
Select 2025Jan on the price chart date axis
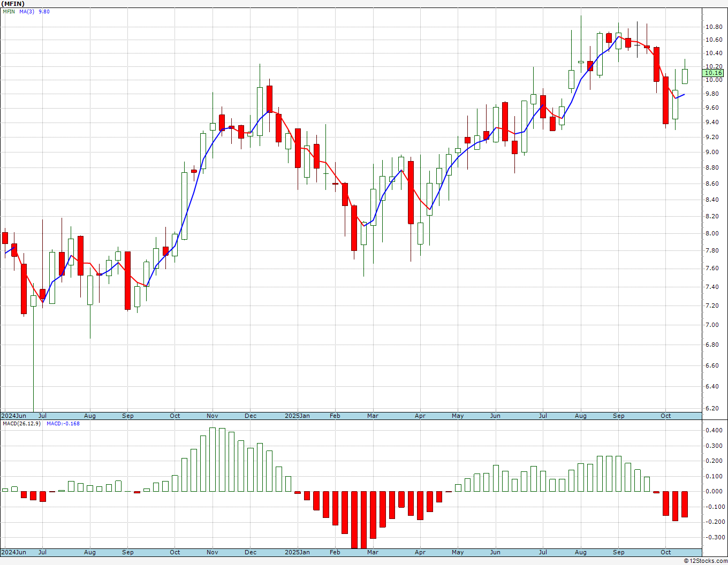(297, 416)
